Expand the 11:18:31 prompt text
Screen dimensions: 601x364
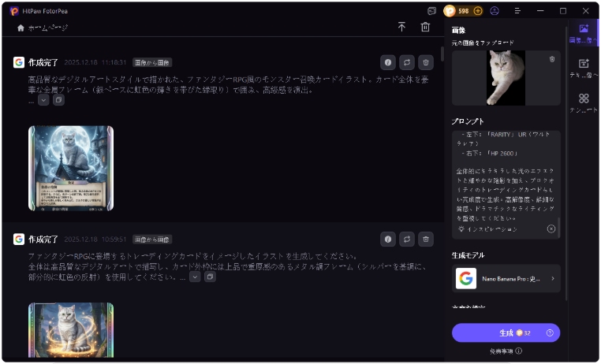(x=43, y=100)
